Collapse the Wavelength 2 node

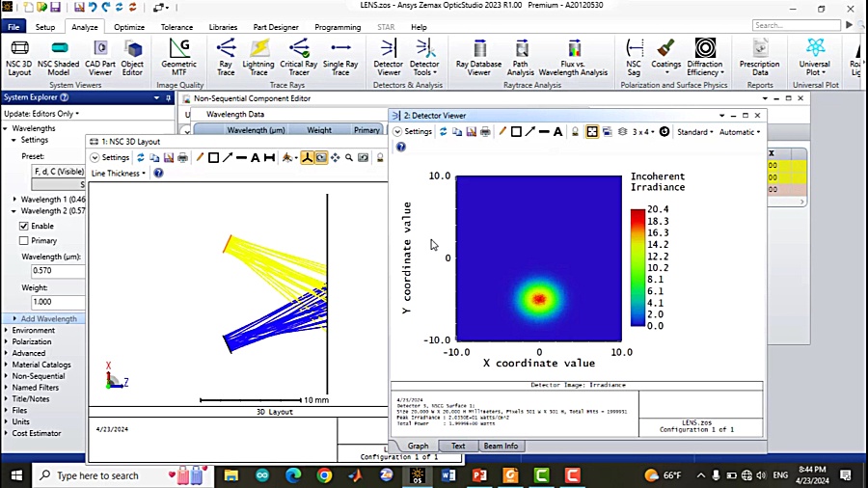pyautogui.click(x=14, y=211)
